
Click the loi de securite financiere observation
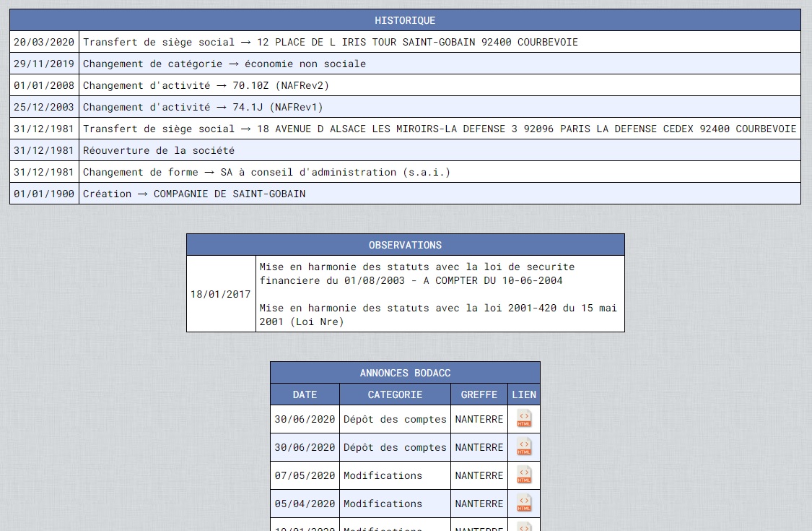click(x=417, y=274)
